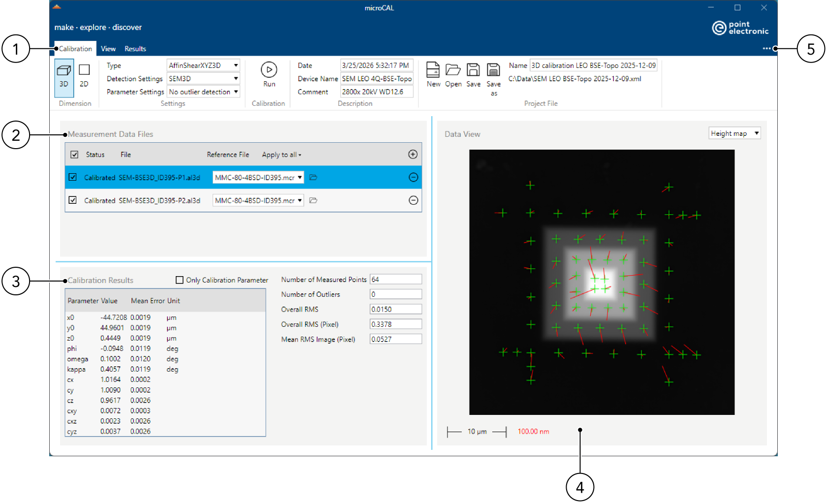The width and height of the screenshot is (827, 504).
Task: Open the Parameter Settings outlier dropdown
Action: pyautogui.click(x=203, y=92)
